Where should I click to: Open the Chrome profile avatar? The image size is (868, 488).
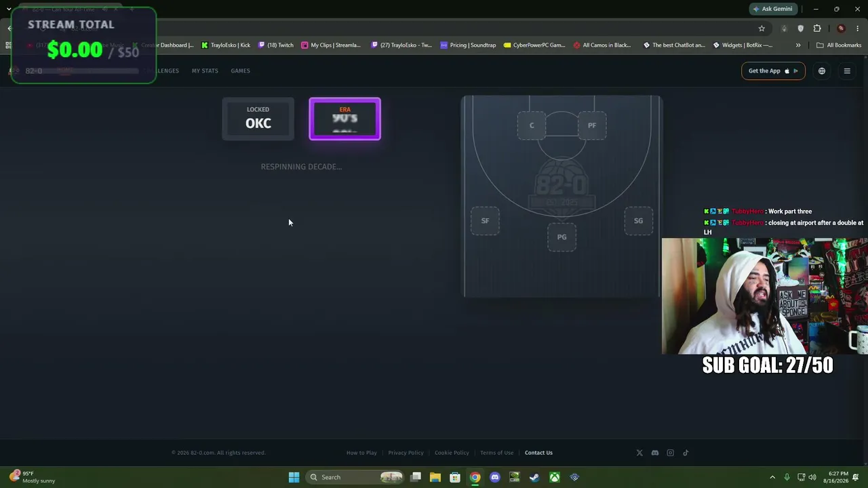(841, 28)
